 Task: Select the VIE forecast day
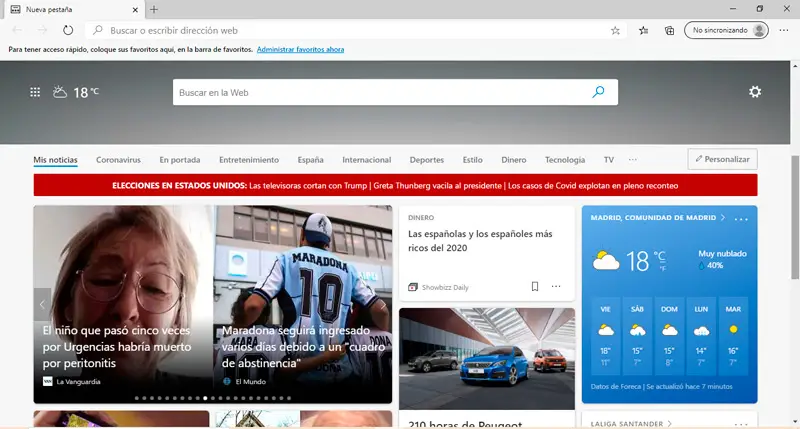coord(606,336)
